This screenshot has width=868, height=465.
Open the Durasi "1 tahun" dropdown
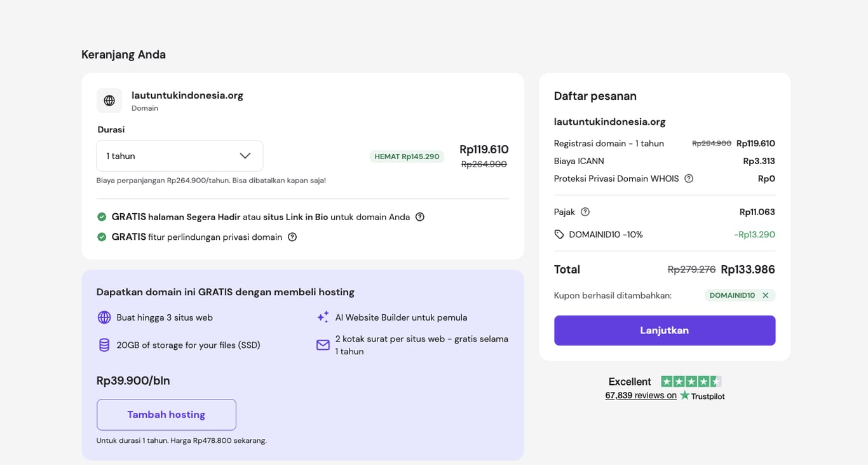click(x=180, y=156)
